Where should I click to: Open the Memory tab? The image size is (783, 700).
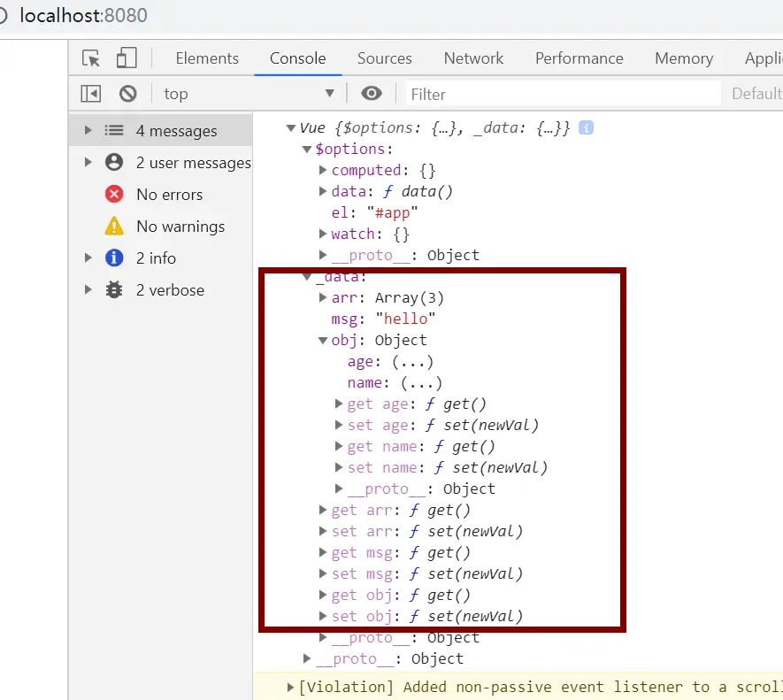click(x=684, y=58)
